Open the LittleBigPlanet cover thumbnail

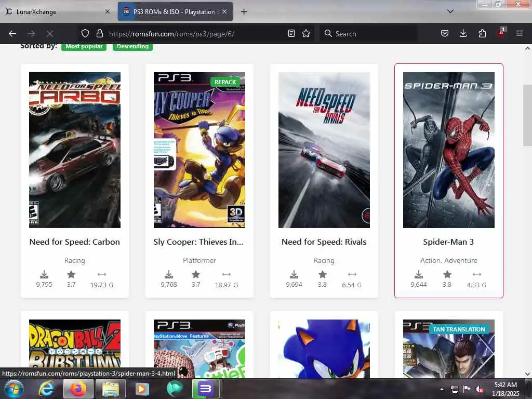click(199, 349)
